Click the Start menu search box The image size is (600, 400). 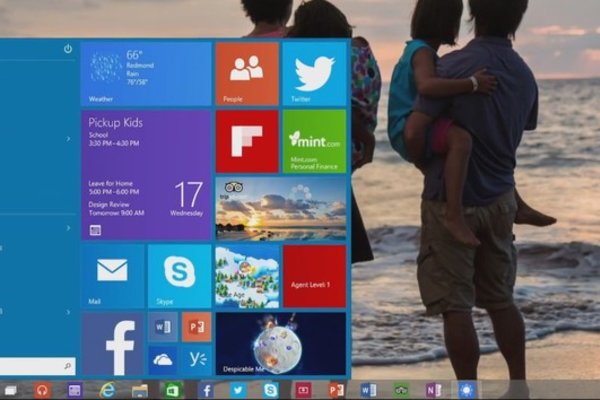(38, 366)
